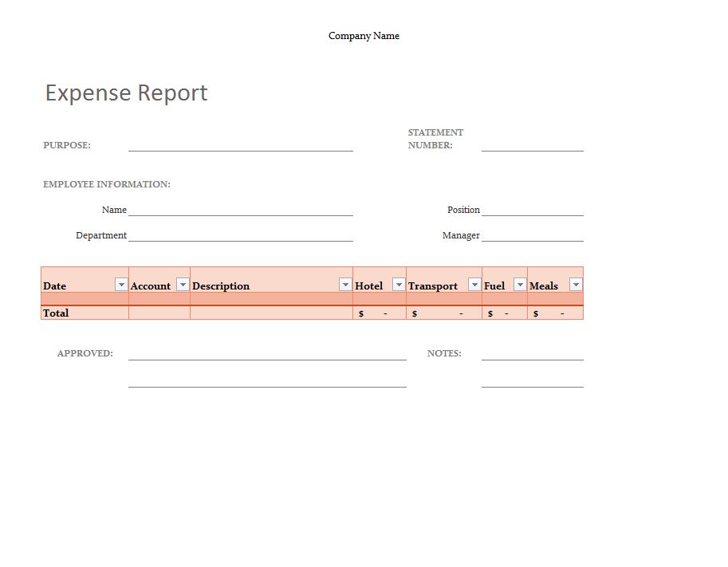
Task: Select the 'STATEMENT NUMBER:' label
Action: (x=435, y=139)
